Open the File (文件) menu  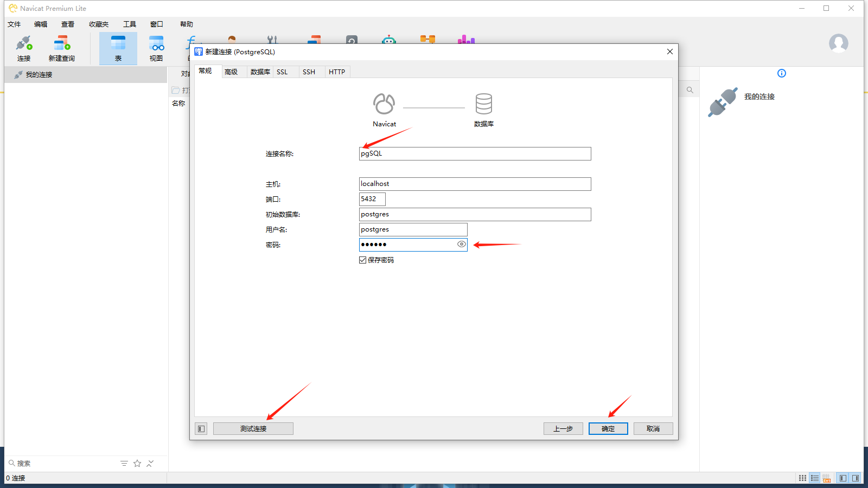tap(14, 24)
